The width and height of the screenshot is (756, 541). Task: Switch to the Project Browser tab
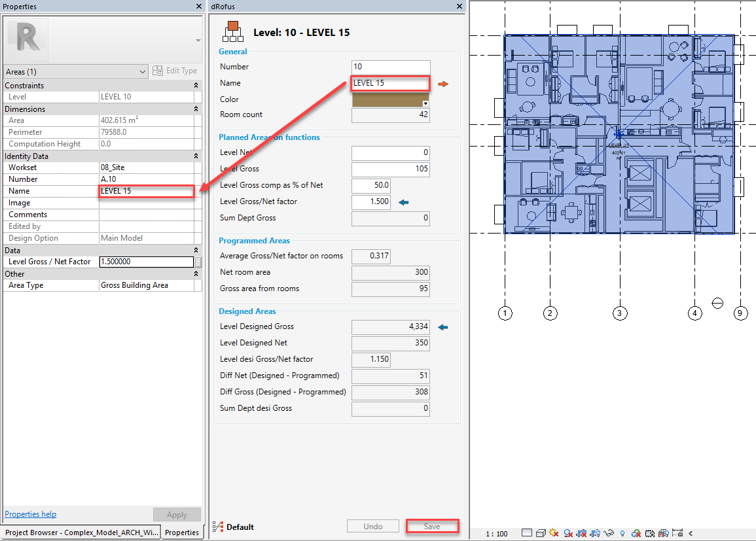[x=81, y=532]
